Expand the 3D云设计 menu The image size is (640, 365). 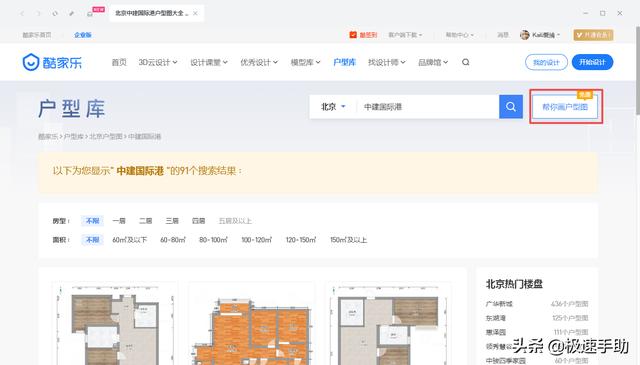click(158, 62)
